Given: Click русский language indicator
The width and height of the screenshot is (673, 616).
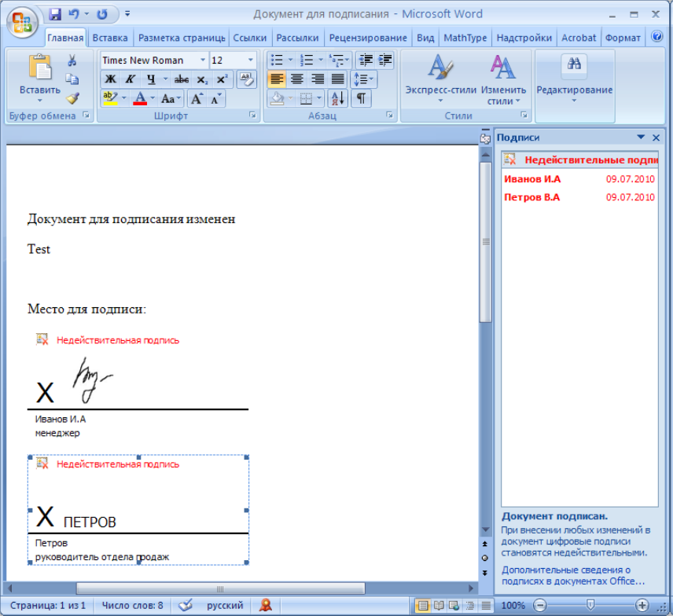Looking at the screenshot, I should tap(225, 605).
